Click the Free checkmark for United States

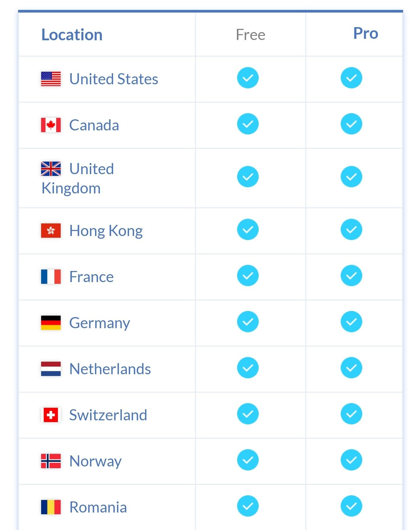[x=248, y=78]
